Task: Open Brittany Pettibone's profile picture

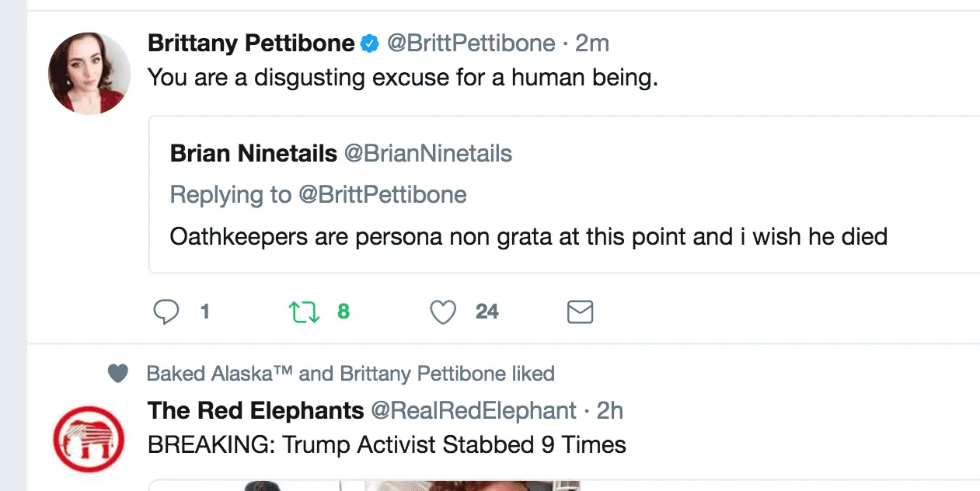Action: tap(89, 74)
